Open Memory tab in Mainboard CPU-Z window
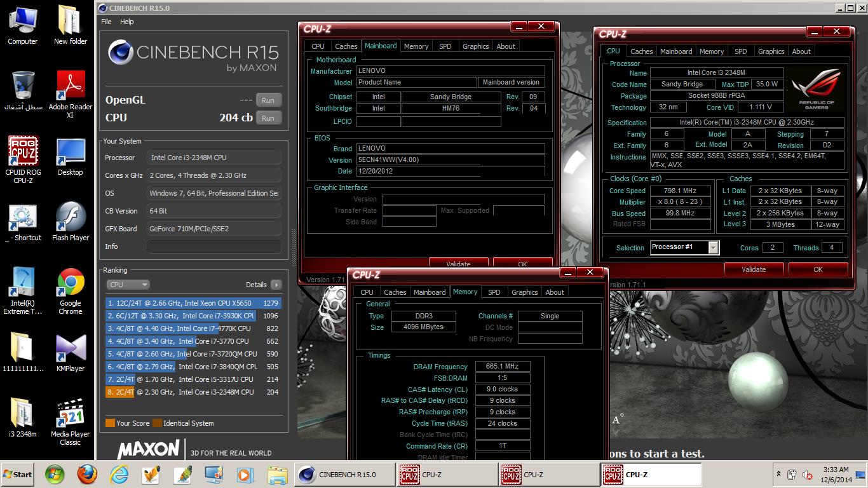 (x=416, y=46)
